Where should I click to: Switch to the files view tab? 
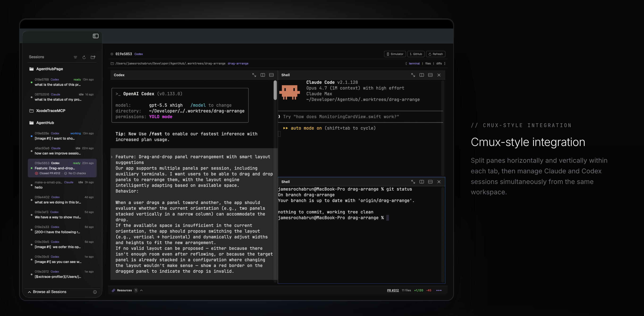(428, 63)
